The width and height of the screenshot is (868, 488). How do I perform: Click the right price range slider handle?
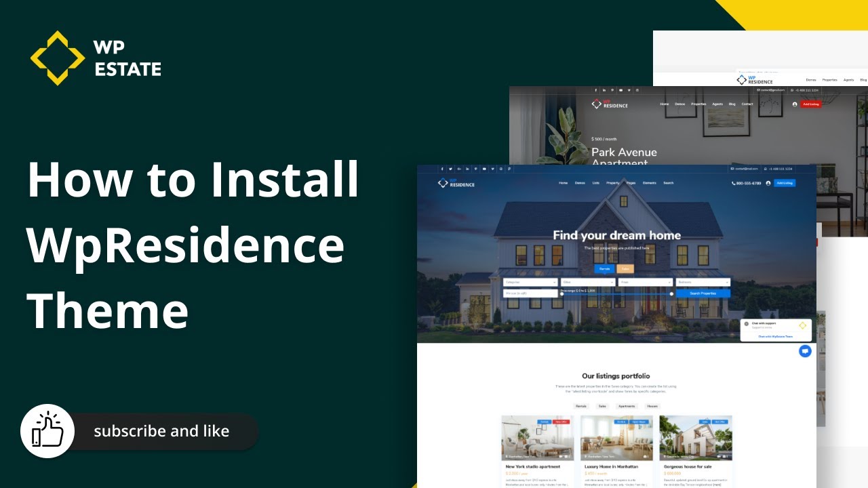tap(671, 294)
